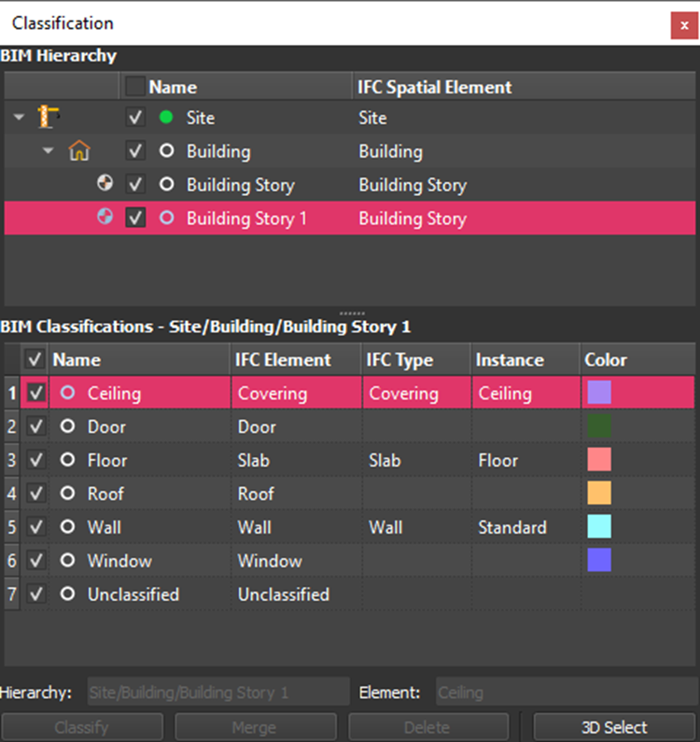
Task: Click the green status dot beside Site
Action: pyautogui.click(x=166, y=118)
